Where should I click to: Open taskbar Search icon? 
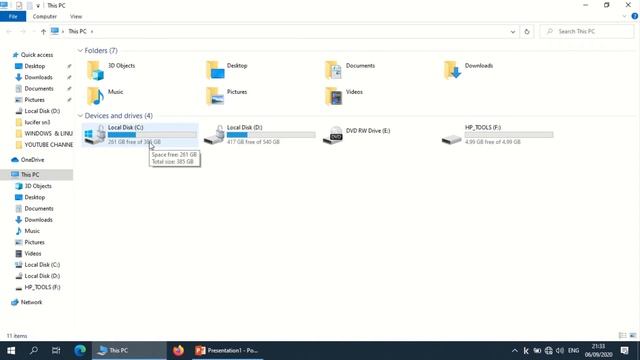click(x=34, y=351)
